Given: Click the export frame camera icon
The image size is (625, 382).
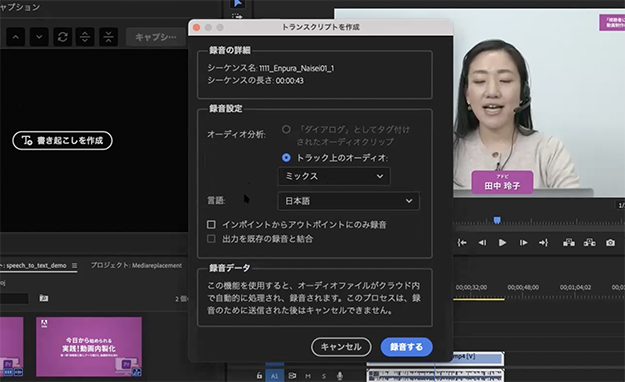Looking at the screenshot, I should pos(610,242).
